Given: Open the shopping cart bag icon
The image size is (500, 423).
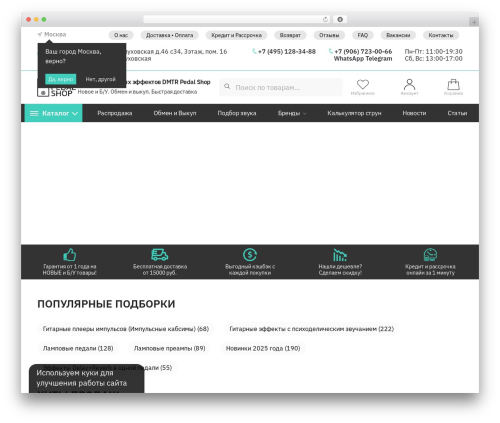Looking at the screenshot, I should coord(453,84).
